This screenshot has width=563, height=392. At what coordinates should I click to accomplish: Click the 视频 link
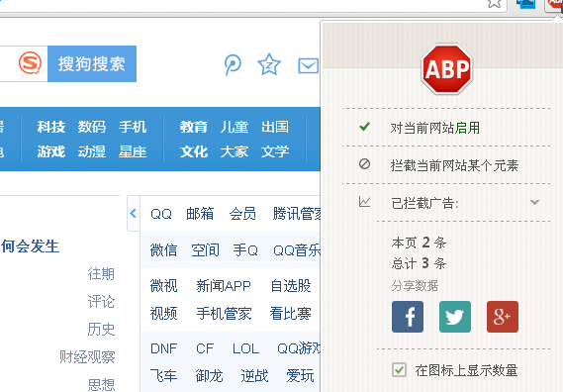point(163,314)
